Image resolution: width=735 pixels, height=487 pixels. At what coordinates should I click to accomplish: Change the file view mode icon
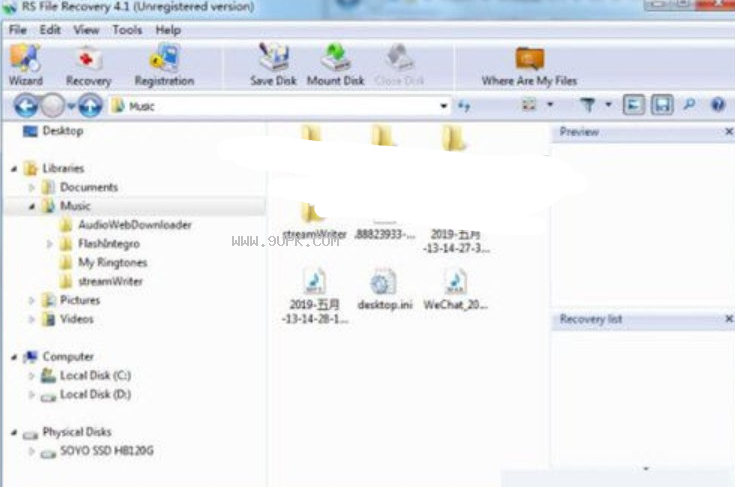click(x=529, y=105)
